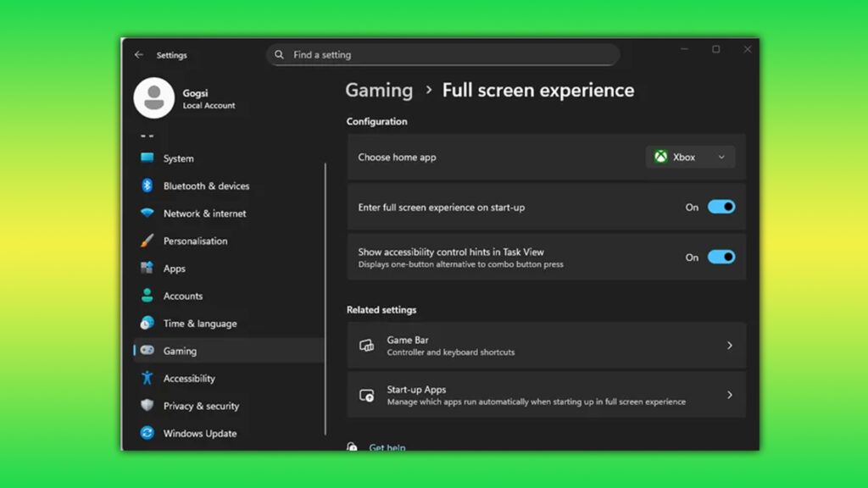Click the Related settings label
This screenshot has width=868, height=488.
(x=381, y=310)
